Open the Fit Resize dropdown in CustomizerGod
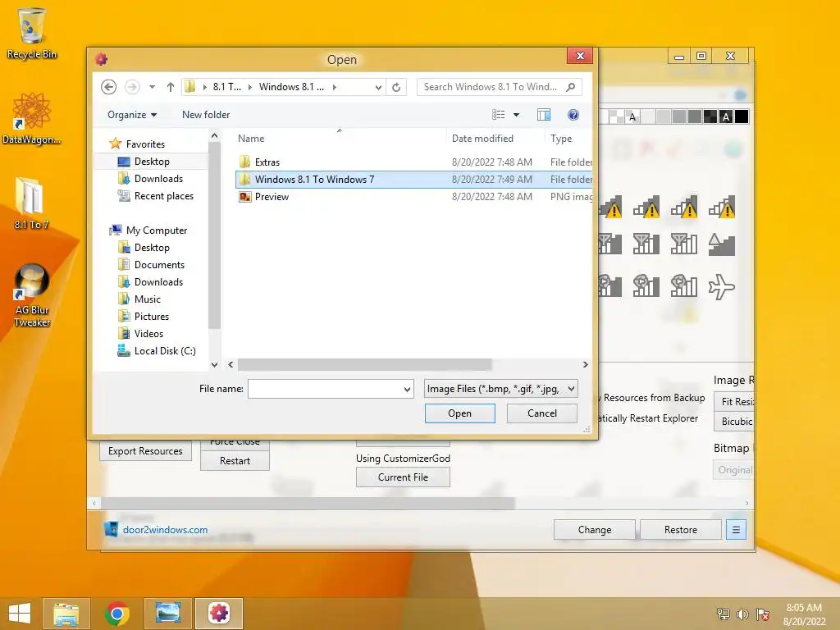The image size is (840, 630). [734, 401]
